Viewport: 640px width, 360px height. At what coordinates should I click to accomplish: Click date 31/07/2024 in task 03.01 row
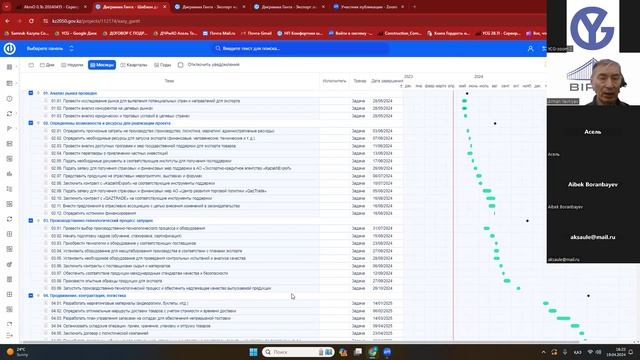coord(382,228)
